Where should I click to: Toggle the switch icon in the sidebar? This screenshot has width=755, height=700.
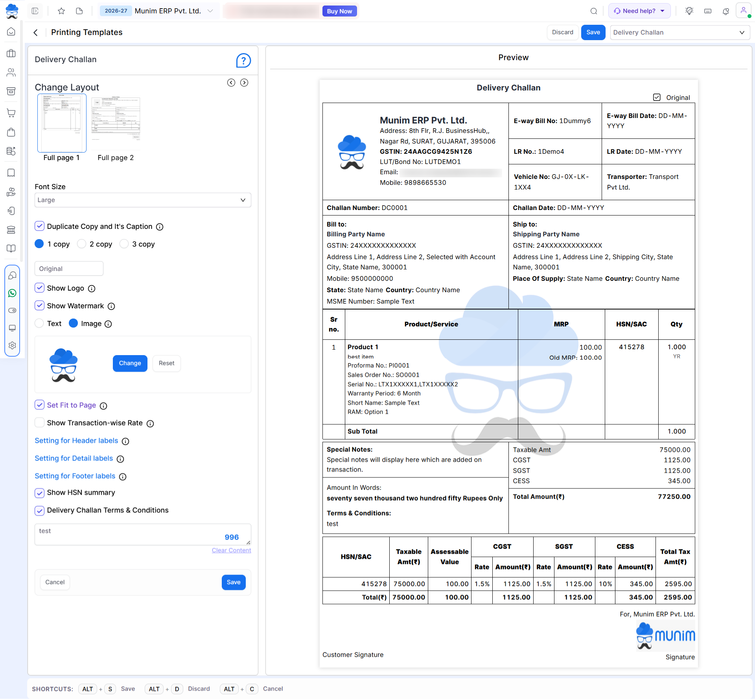click(13, 310)
